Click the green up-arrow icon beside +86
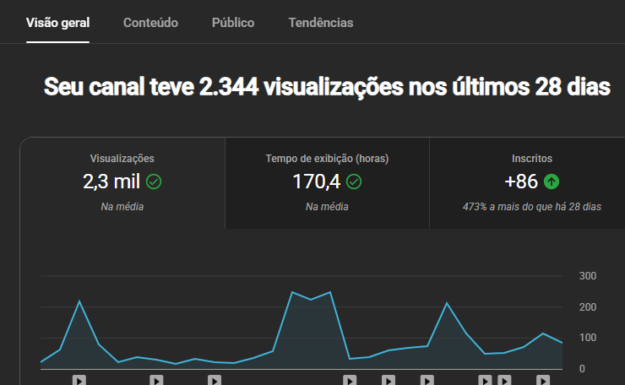 552,182
